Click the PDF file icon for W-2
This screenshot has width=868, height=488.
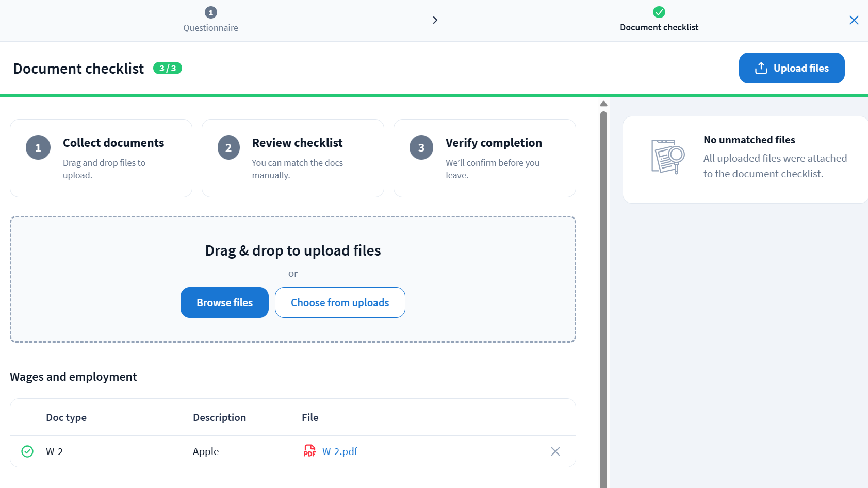click(309, 451)
